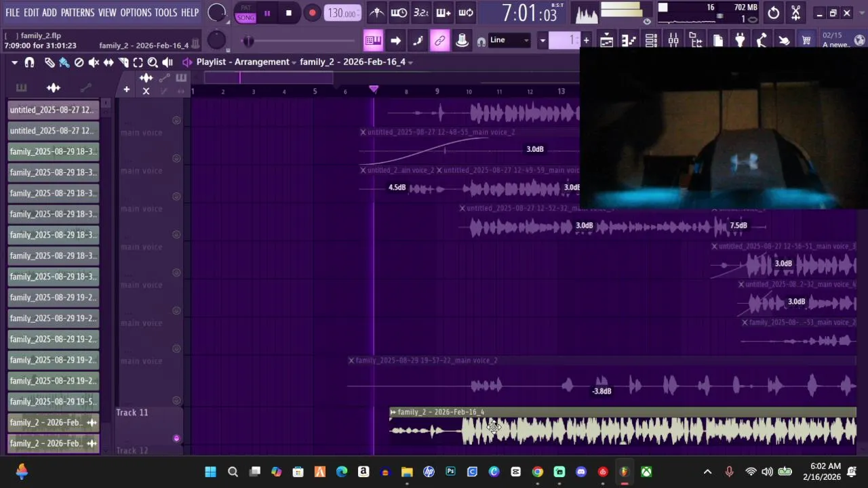
Task: Toggle multilink to controllers icon
Action: point(462,41)
